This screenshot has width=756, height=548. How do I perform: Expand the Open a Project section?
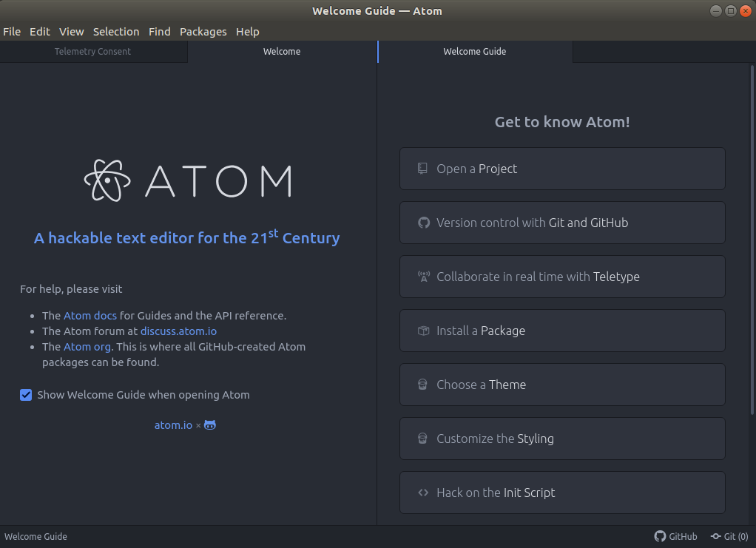pos(562,169)
